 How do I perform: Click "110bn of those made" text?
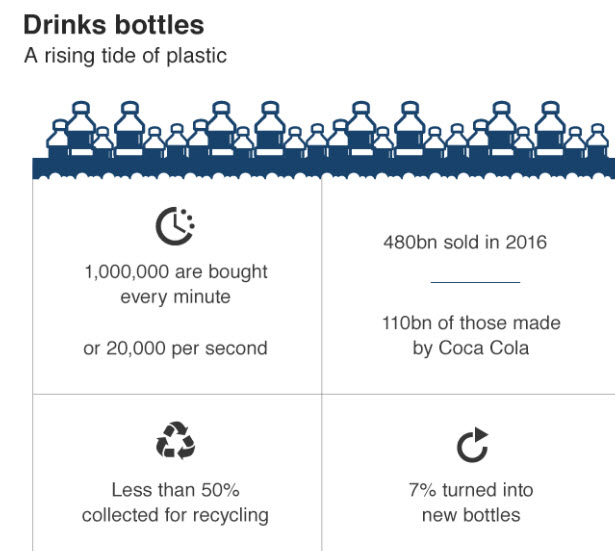470,323
